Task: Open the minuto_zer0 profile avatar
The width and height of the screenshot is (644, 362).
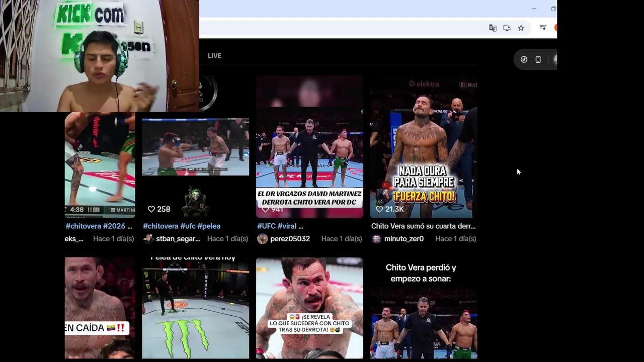Action: click(x=376, y=239)
